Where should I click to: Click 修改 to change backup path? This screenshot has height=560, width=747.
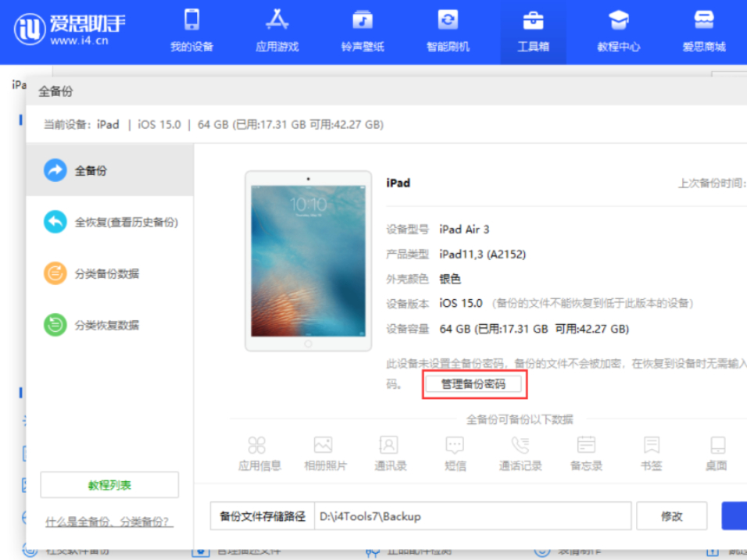coord(672,515)
